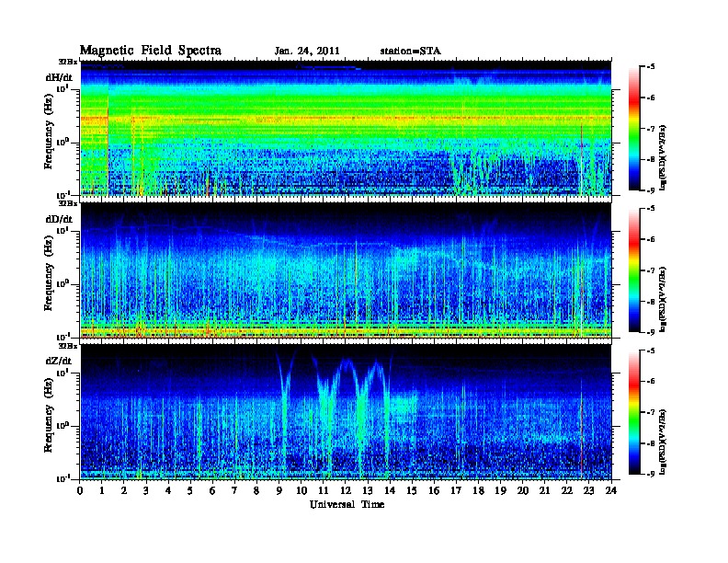Click the "Universal Time" axis title
The height and width of the screenshot is (563, 728).
pyautogui.click(x=347, y=504)
